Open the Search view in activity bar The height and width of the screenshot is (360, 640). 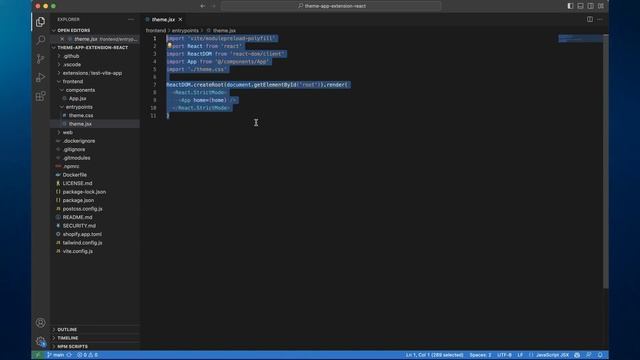coord(40,40)
